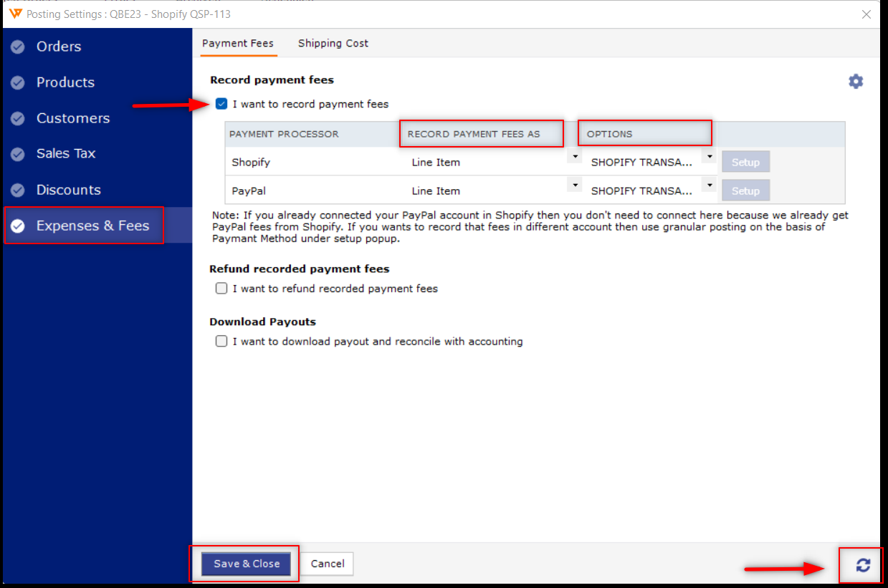This screenshot has width=888, height=588.
Task: Click the settings gear icon
Action: [856, 82]
